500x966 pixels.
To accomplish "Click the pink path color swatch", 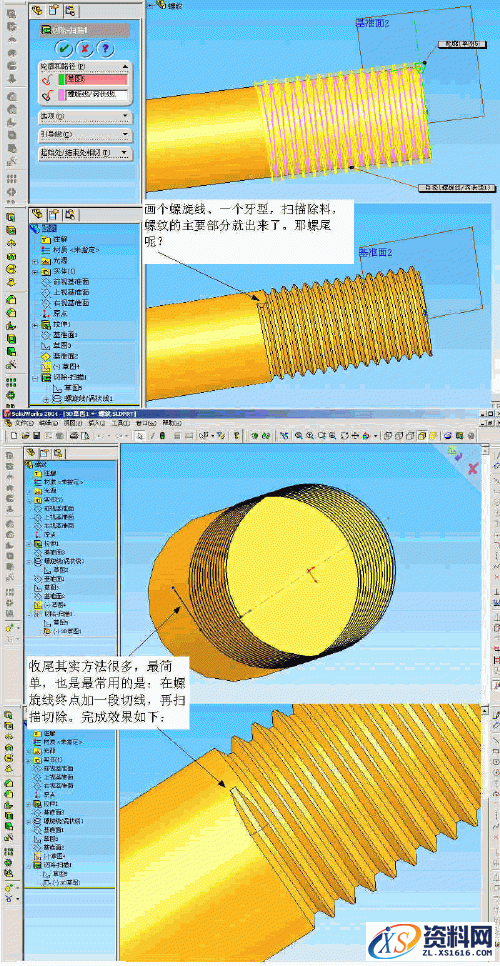I will 62,95.
